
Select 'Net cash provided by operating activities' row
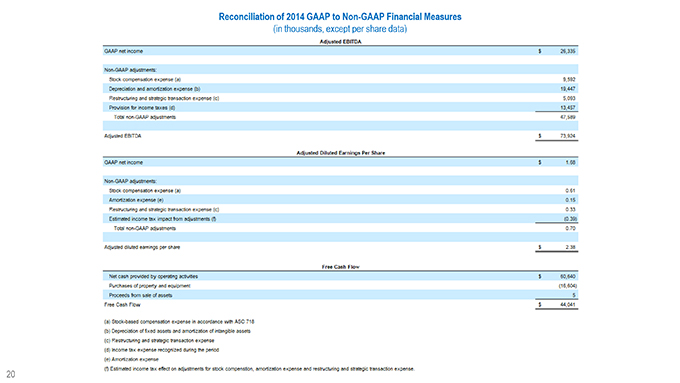point(340,276)
